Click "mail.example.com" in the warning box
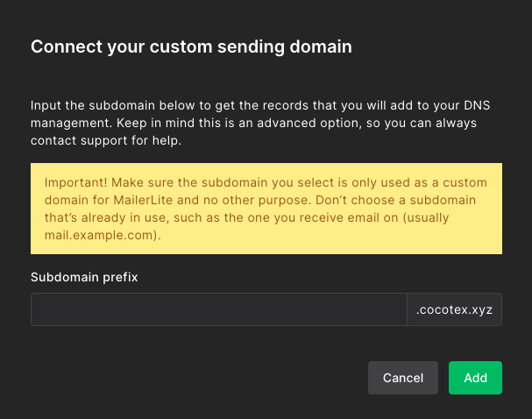Screen dimensions: 532x419 pyautogui.click(x=96, y=236)
